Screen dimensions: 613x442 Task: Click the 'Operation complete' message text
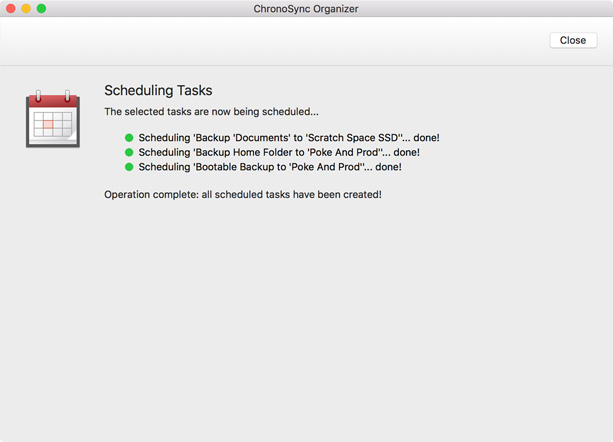click(243, 194)
